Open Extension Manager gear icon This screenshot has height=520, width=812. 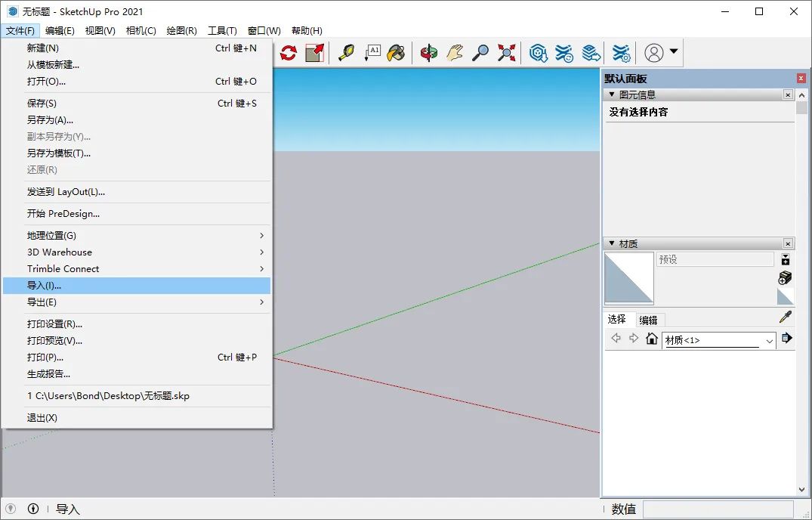pyautogui.click(x=622, y=53)
